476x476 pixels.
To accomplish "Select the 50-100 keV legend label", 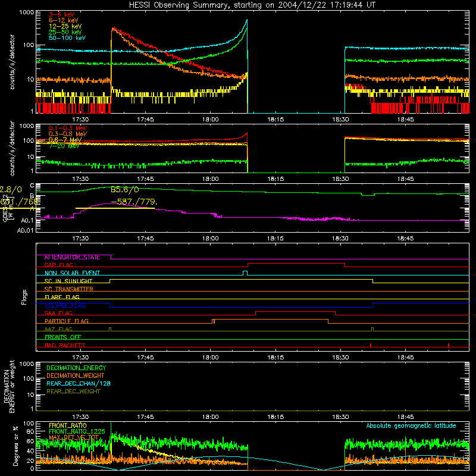I will click(x=67, y=38).
